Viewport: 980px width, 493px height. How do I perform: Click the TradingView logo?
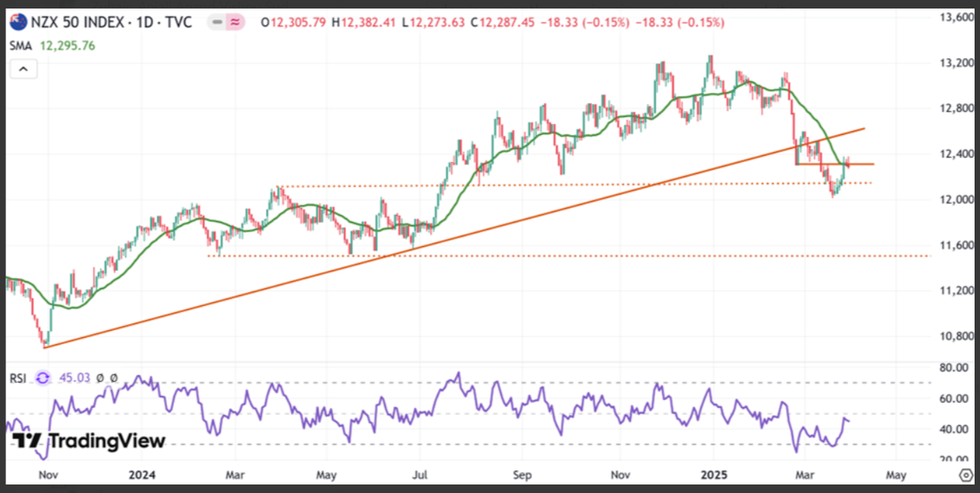point(89,441)
